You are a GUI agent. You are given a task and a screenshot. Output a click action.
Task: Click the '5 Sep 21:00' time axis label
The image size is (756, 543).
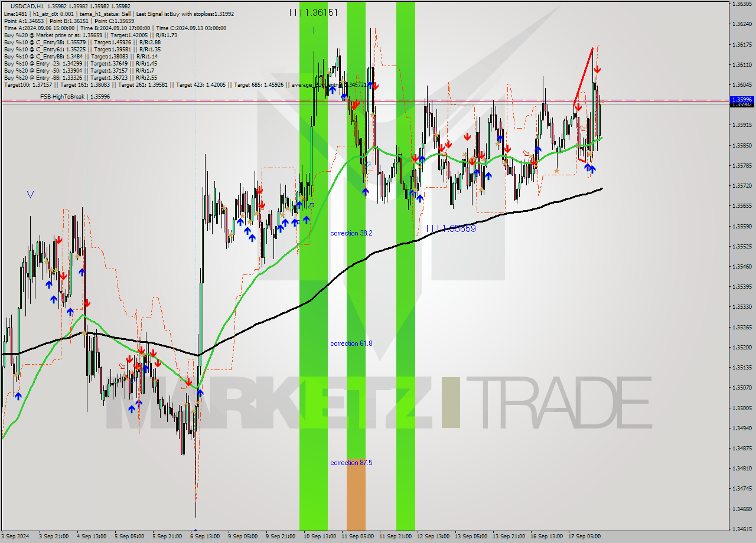click(x=167, y=537)
